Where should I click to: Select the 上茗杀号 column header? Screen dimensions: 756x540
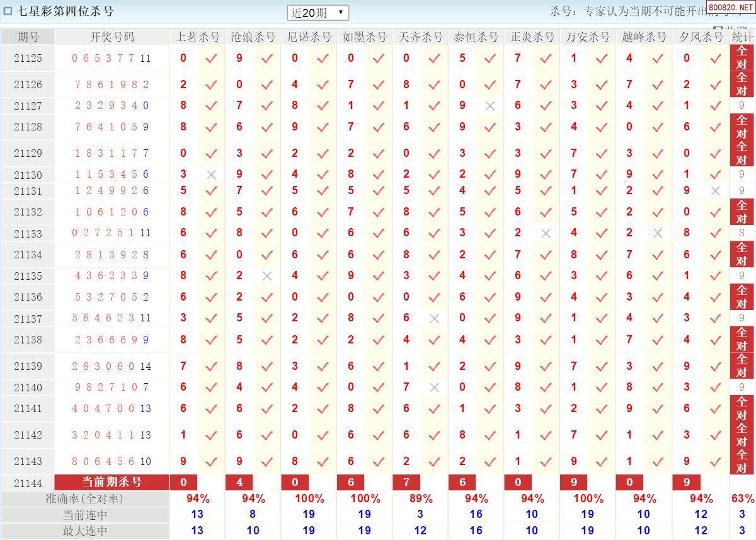[x=197, y=37]
